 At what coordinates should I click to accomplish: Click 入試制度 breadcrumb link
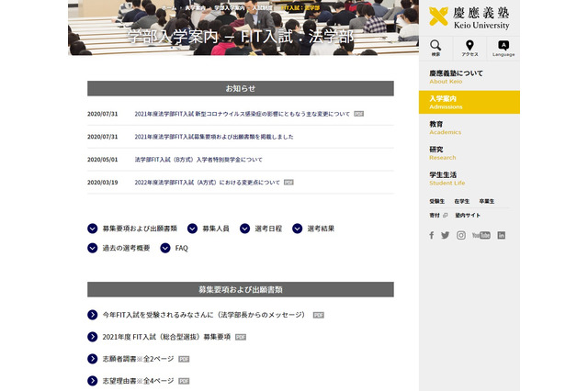[x=263, y=8]
